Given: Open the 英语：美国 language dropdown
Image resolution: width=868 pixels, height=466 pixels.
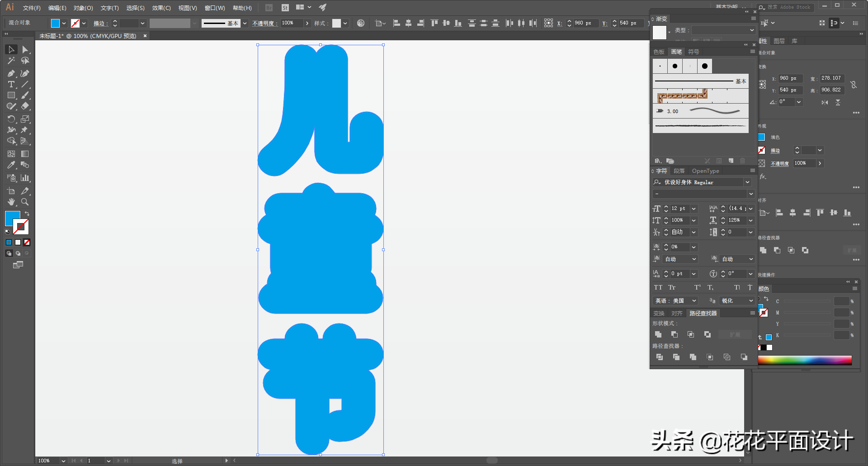Looking at the screenshot, I should pos(676,301).
